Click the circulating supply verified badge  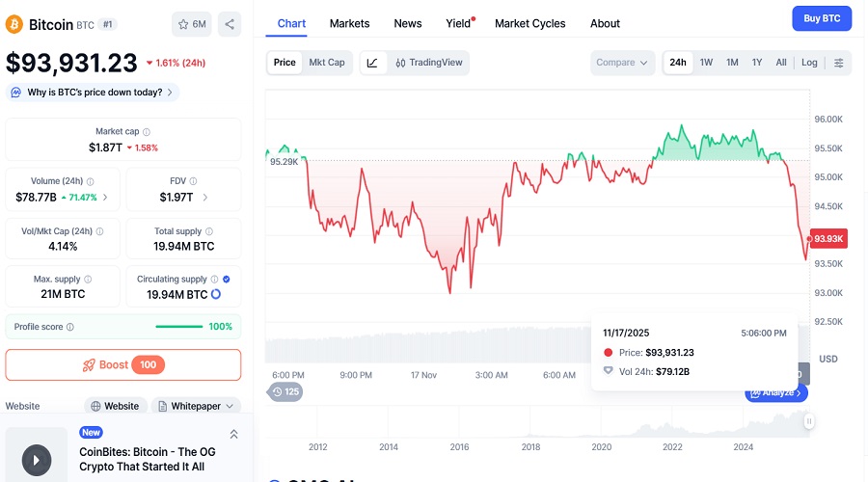[x=226, y=280]
